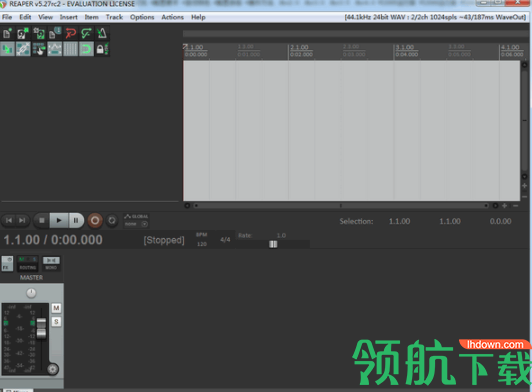The image size is (532, 392).
Task: Toggle the repeat loop button
Action: (x=112, y=221)
